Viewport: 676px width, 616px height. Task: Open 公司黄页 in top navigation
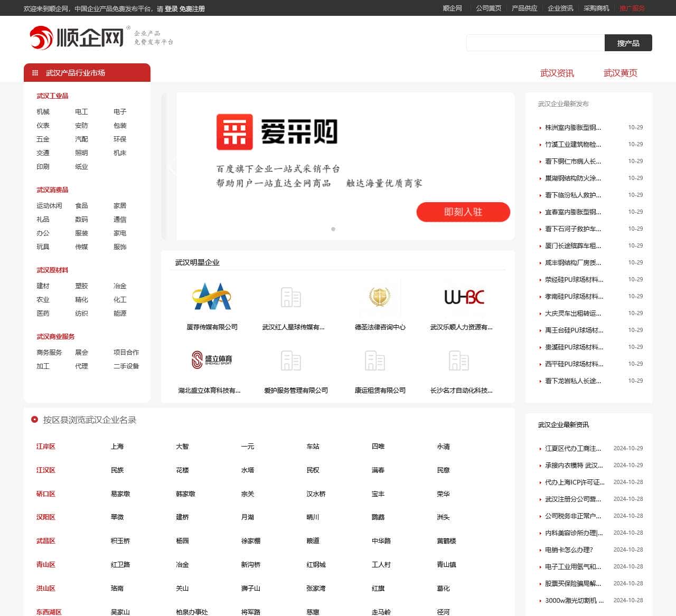pyautogui.click(x=489, y=8)
